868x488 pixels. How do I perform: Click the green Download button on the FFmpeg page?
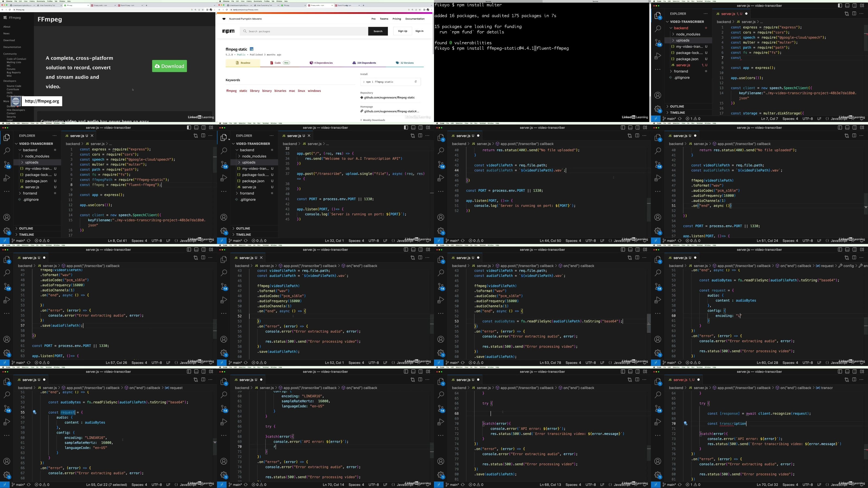(170, 66)
